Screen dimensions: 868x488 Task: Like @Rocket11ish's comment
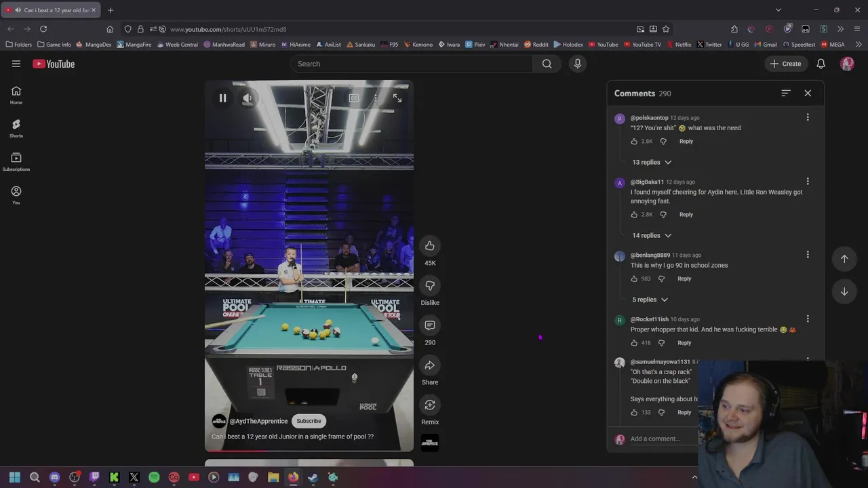click(634, 343)
